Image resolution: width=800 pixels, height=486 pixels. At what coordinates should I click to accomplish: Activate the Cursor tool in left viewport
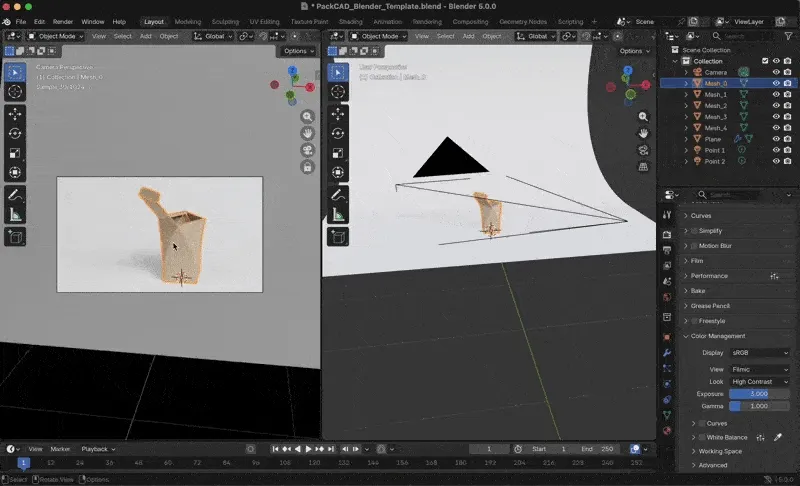[x=15, y=91]
